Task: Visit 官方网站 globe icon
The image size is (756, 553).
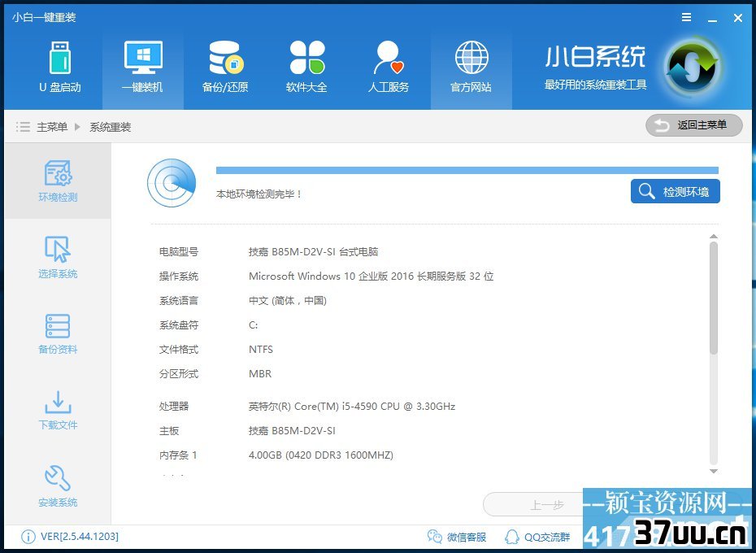Action: tap(471, 67)
